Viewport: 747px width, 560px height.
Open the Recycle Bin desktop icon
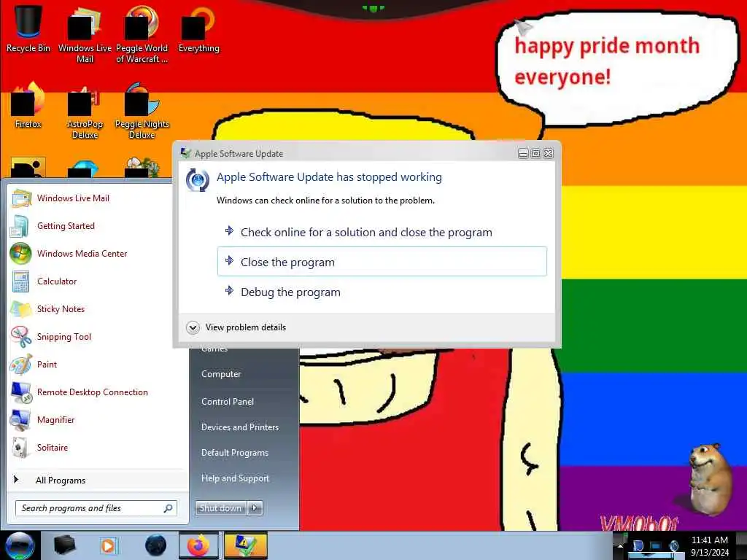[x=28, y=28]
